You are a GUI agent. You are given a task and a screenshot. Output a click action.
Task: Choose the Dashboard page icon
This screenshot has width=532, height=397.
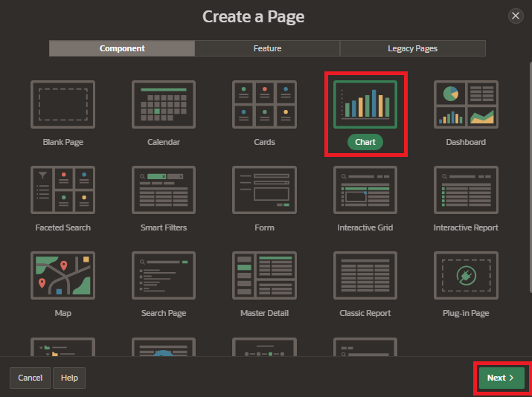pos(466,105)
